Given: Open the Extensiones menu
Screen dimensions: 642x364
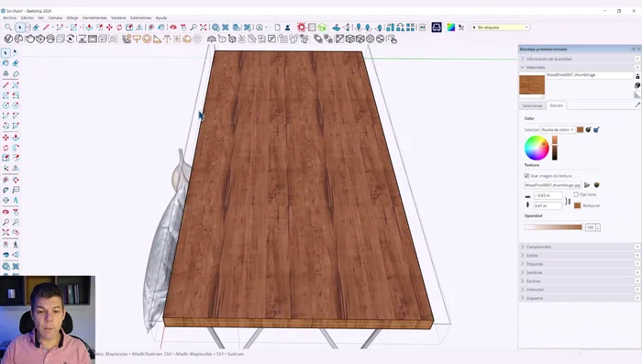Looking at the screenshot, I should click(140, 18).
